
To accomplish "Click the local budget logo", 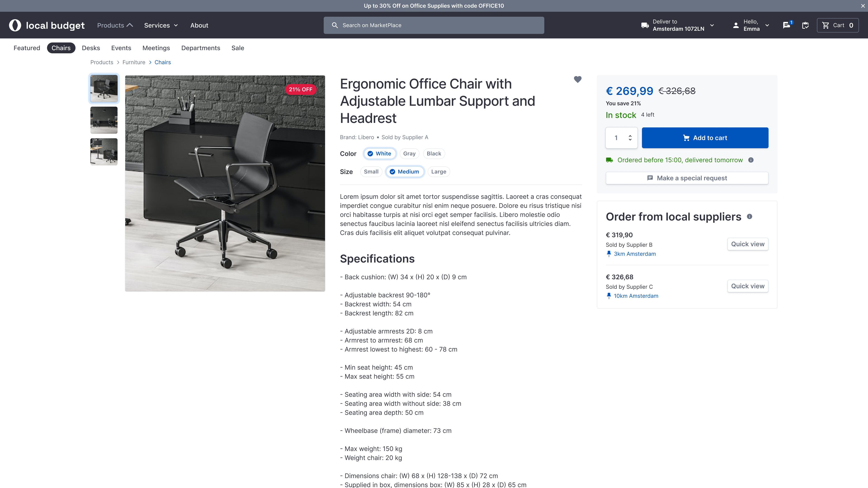I will pos(47,25).
